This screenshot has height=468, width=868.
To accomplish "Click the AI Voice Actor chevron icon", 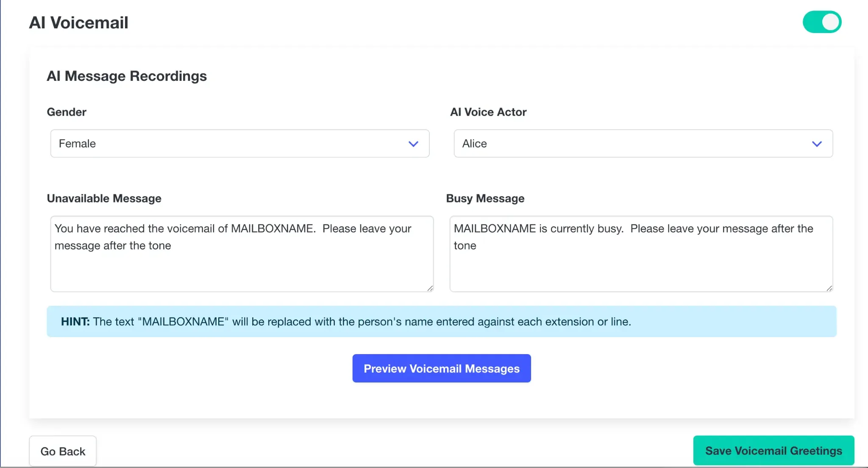I will [817, 144].
